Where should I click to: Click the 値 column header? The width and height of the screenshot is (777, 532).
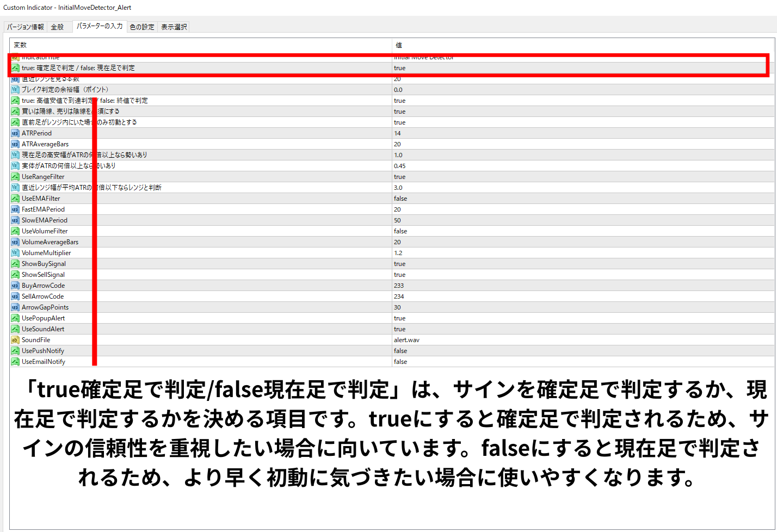[399, 45]
